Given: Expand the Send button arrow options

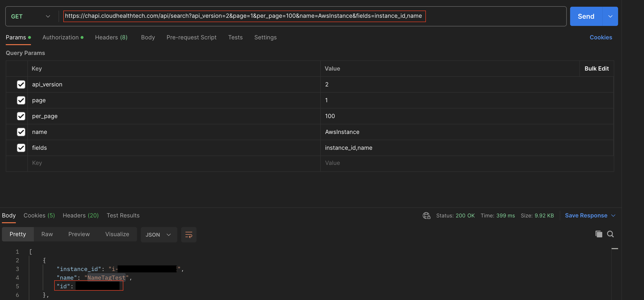Looking at the screenshot, I should [610, 17].
